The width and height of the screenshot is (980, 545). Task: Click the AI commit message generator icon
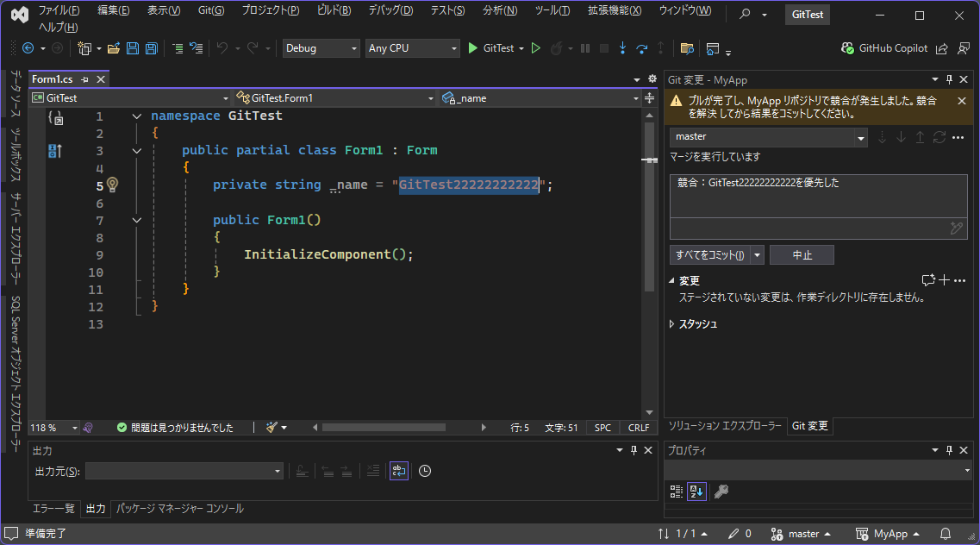pos(956,229)
